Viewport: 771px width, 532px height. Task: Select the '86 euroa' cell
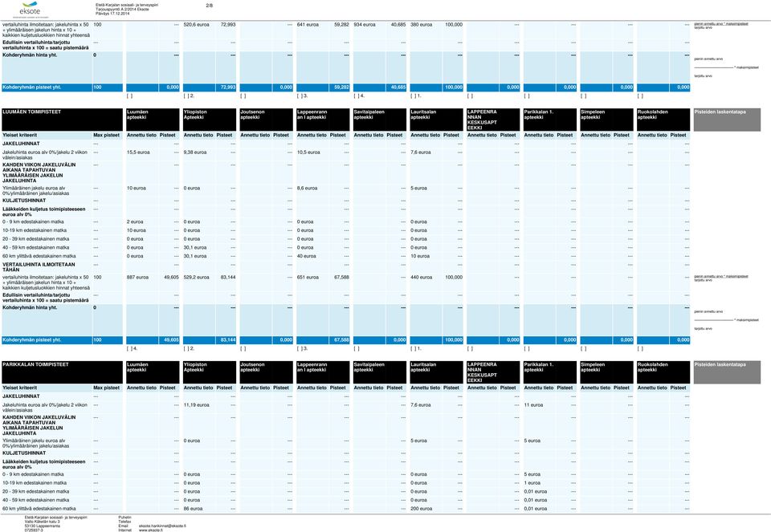[193, 509]
